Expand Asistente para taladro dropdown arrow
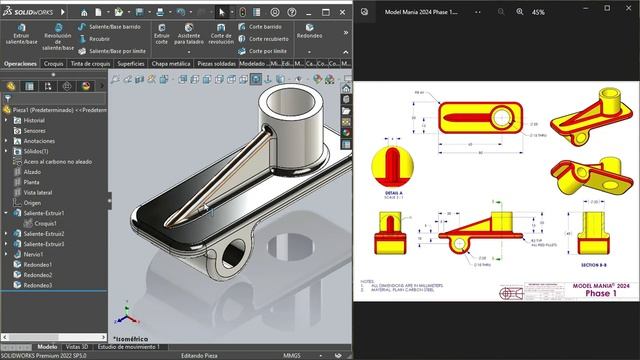Viewport: 640px width, 360px height. pyautogui.click(x=189, y=52)
